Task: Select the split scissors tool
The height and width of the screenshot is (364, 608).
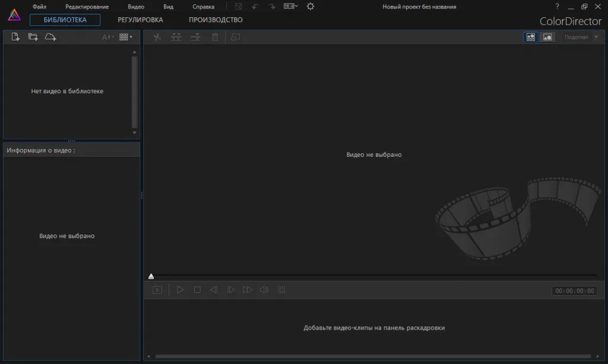Action: point(157,37)
